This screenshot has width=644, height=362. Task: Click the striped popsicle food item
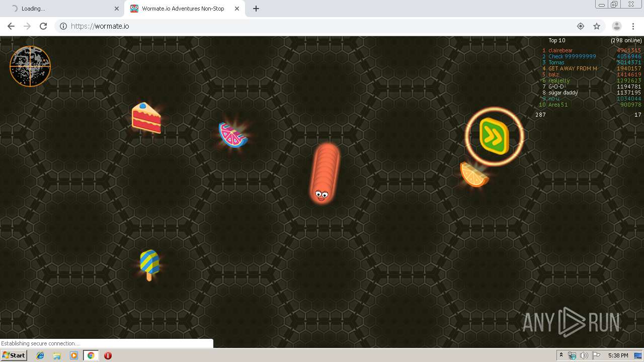point(149,265)
